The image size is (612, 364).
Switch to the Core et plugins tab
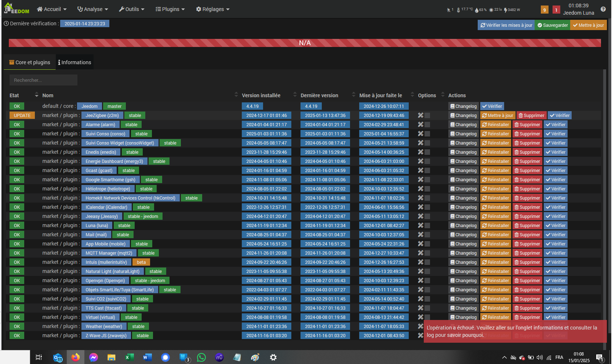point(30,62)
